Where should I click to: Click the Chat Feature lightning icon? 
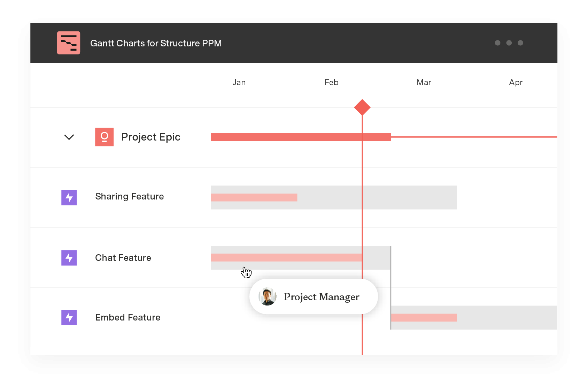point(69,258)
